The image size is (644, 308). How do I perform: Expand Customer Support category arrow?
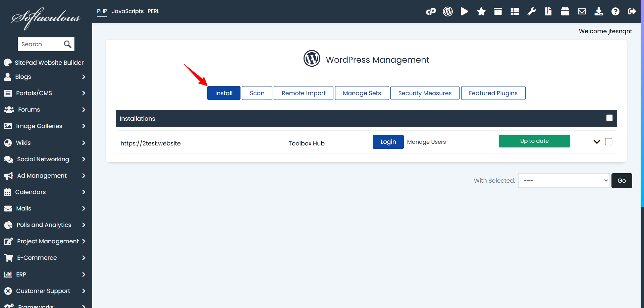(84, 291)
